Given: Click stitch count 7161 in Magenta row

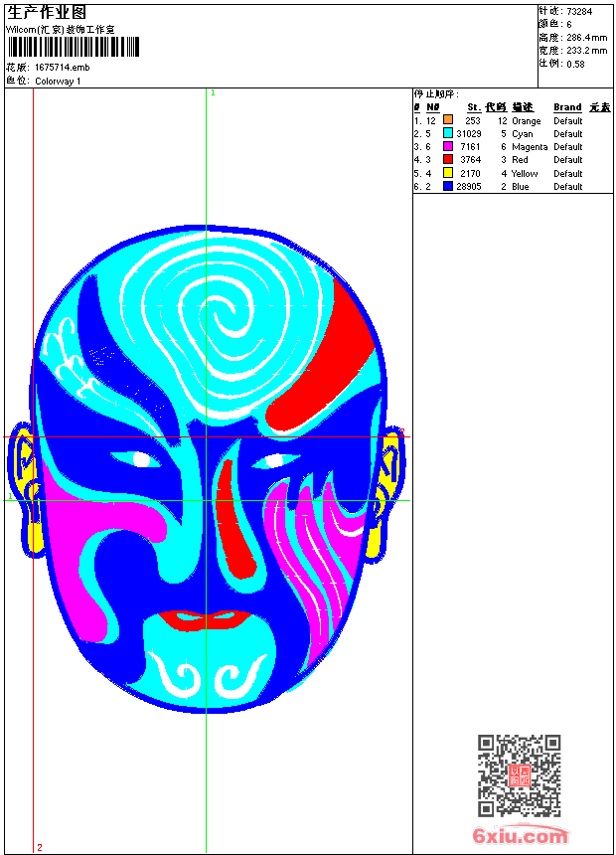Looking at the screenshot, I should [x=471, y=147].
